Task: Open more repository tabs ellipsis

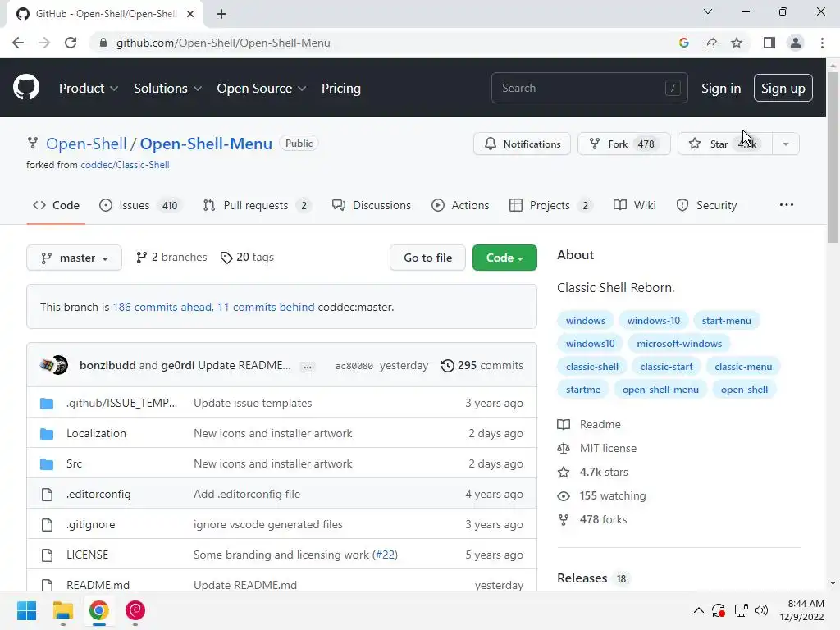Action: coord(787,204)
